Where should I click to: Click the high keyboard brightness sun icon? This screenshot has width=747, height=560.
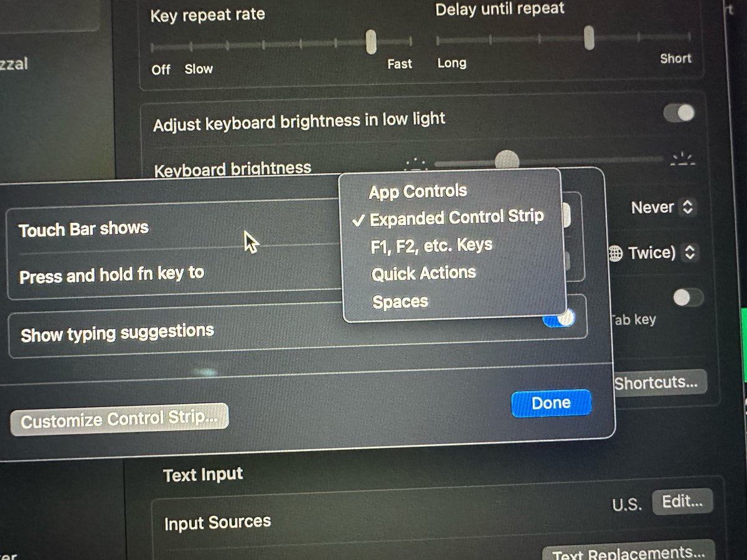click(682, 159)
